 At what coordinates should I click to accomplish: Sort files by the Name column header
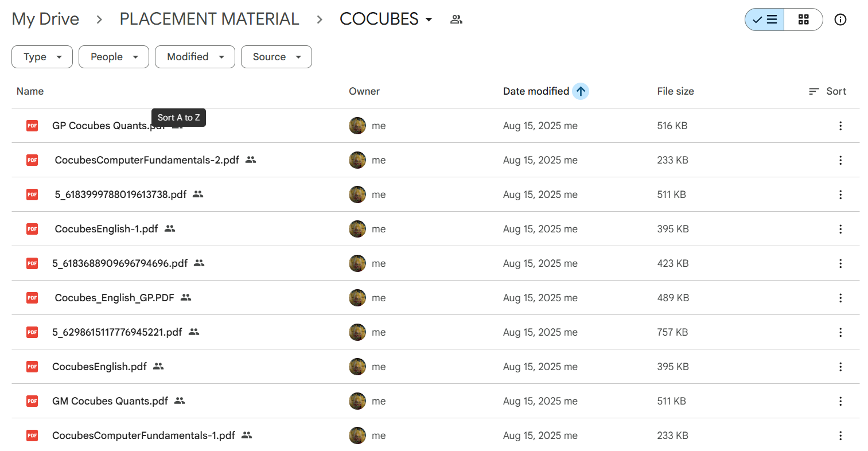(30, 91)
